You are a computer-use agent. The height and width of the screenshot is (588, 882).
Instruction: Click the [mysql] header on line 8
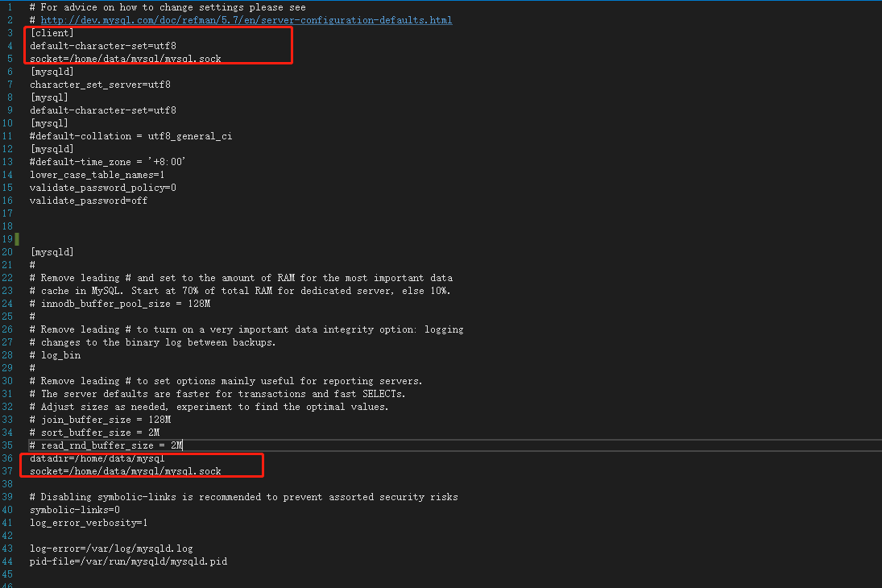point(49,98)
